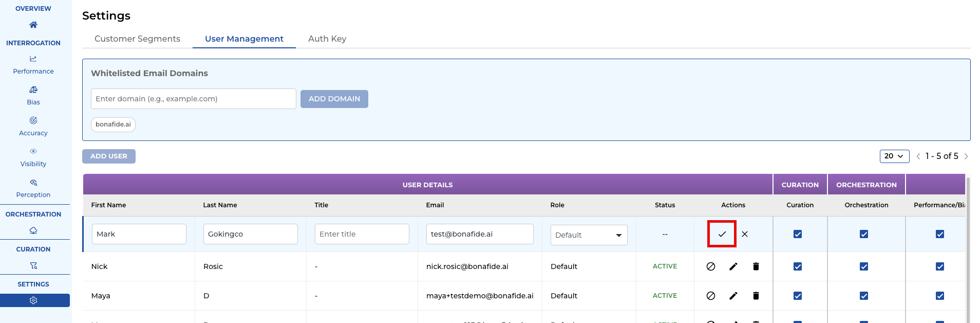Viewport: 980px width, 323px height.
Task: Open Visibility page from sidebar
Action: [33, 157]
